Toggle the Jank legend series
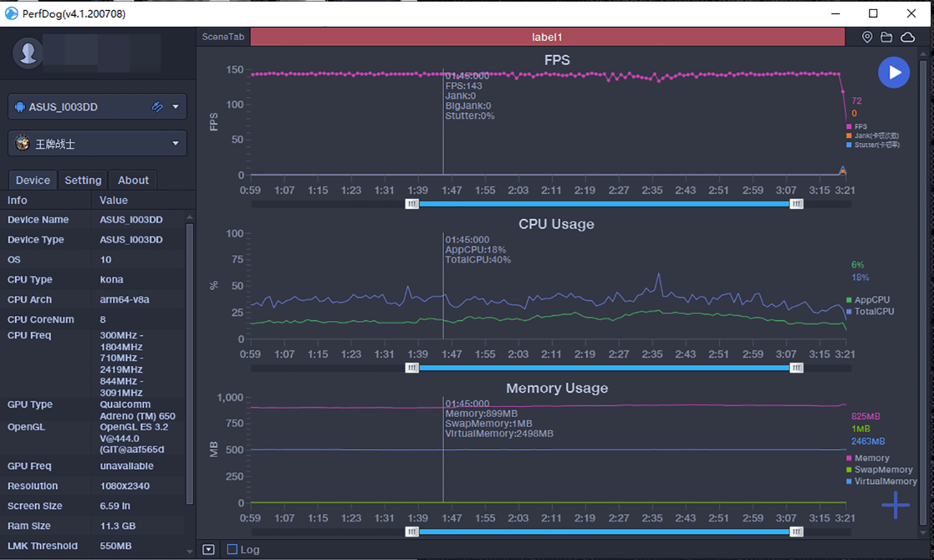Screen dimensions: 934x560 point(872,136)
